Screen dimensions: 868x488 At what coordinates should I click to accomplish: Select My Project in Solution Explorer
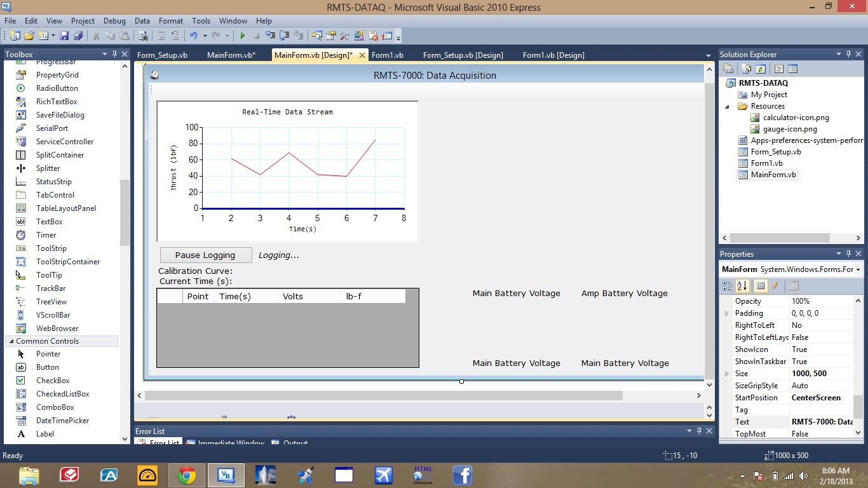pos(769,95)
